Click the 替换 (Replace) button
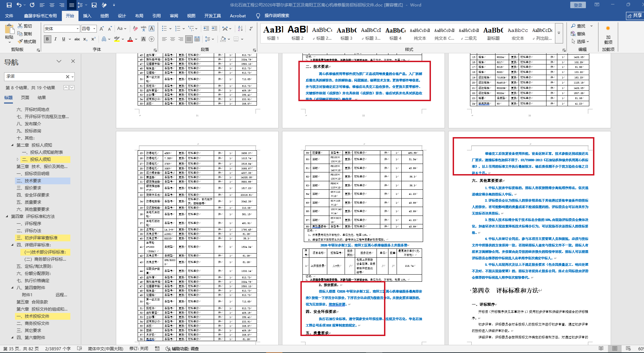The width and height of the screenshot is (644, 353). 578,34
